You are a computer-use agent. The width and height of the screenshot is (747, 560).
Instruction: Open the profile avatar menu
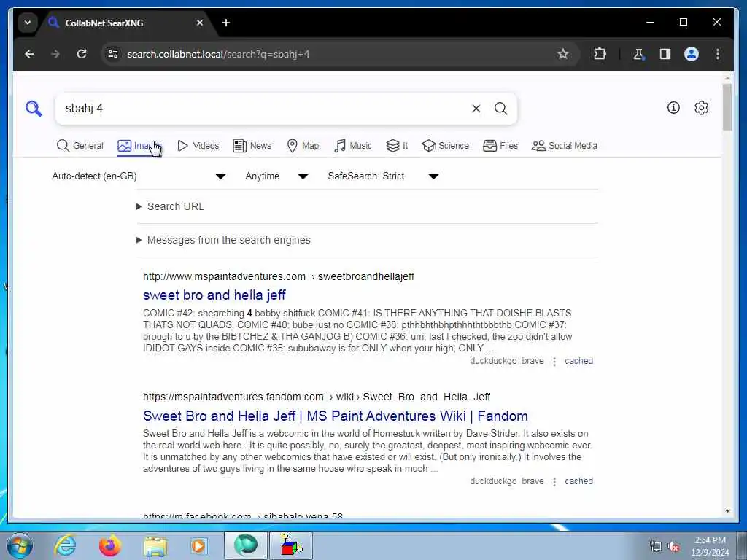point(692,54)
